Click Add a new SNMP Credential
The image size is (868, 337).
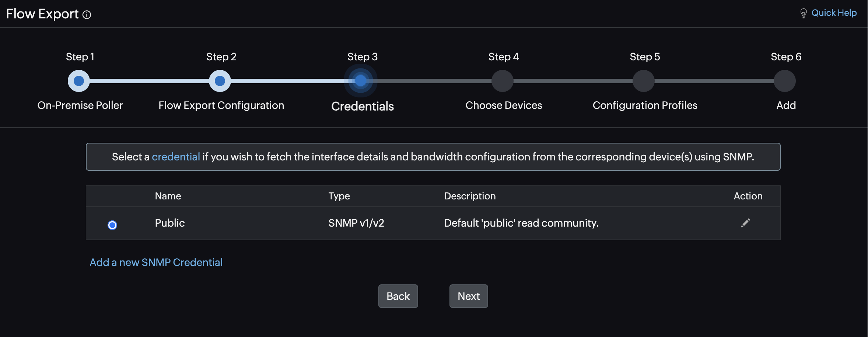tap(156, 262)
